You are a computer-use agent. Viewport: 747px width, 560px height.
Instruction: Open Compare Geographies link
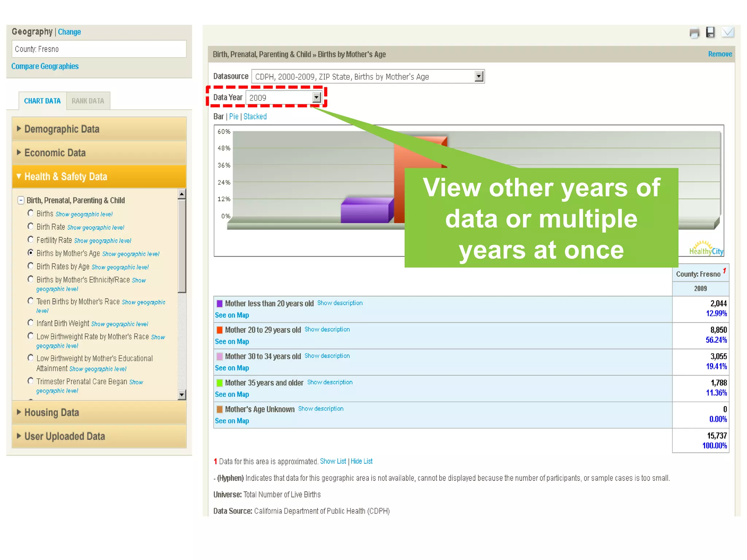45,66
